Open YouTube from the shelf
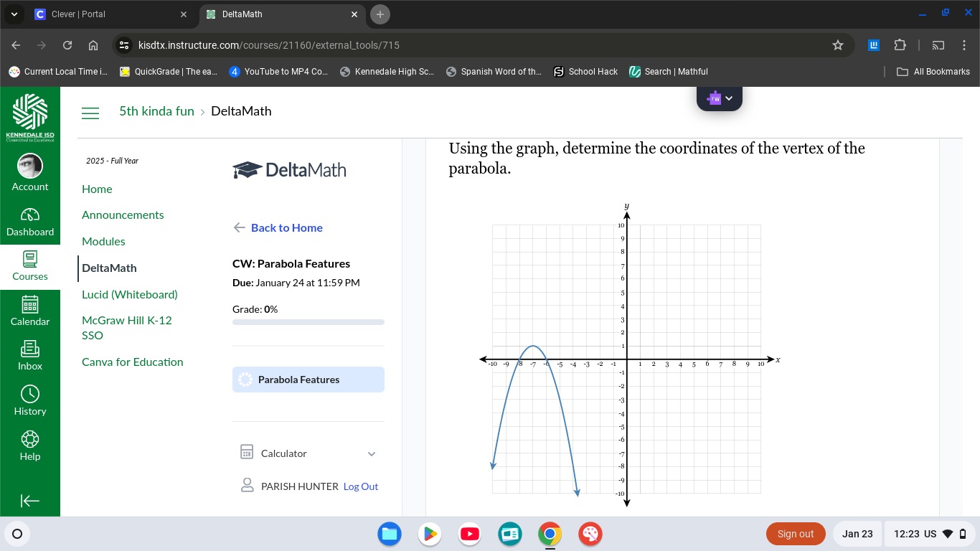The width and height of the screenshot is (980, 551). (x=470, y=534)
